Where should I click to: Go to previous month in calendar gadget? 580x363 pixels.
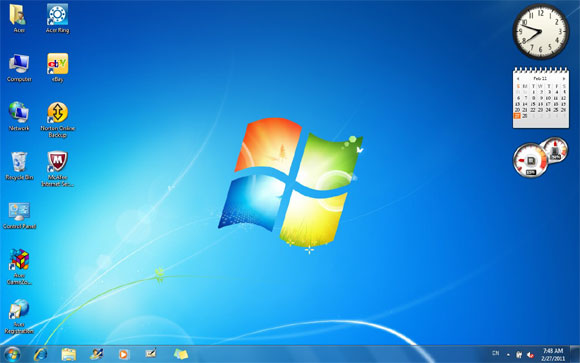518,78
